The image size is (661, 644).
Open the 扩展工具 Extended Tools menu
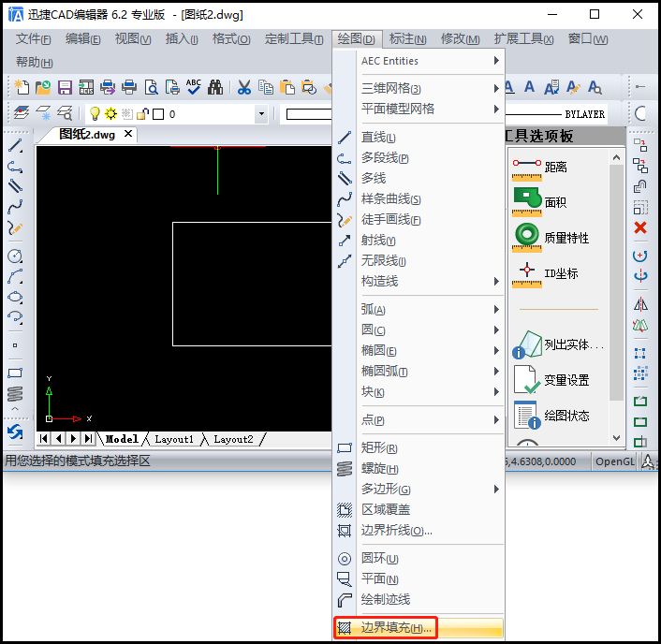[523, 38]
